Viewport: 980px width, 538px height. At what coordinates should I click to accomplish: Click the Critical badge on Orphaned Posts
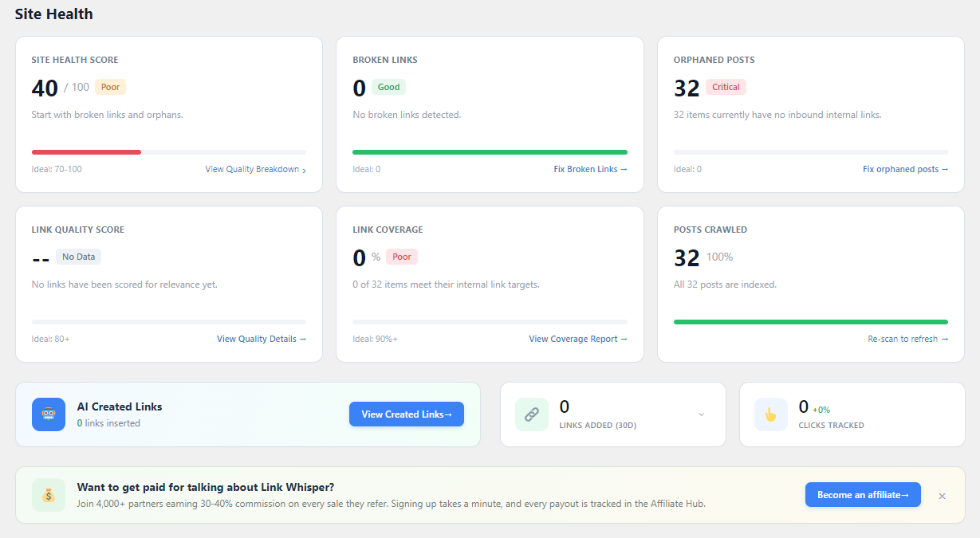[x=726, y=87]
